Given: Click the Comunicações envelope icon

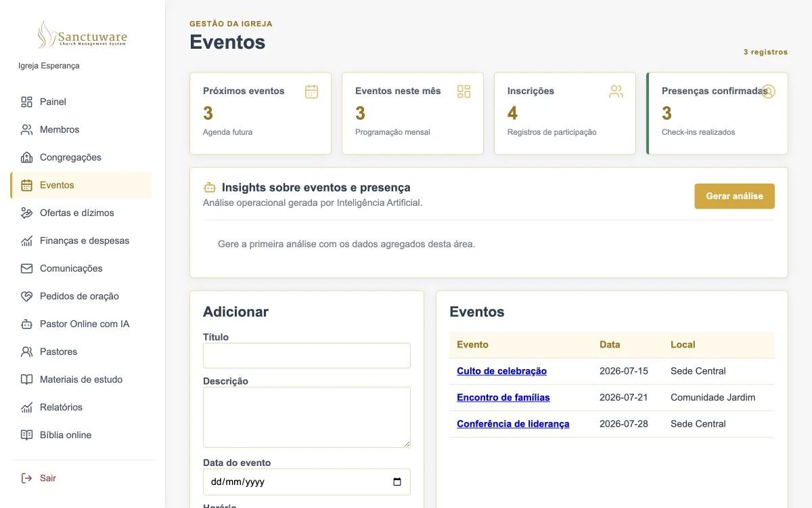Looking at the screenshot, I should coord(26,268).
